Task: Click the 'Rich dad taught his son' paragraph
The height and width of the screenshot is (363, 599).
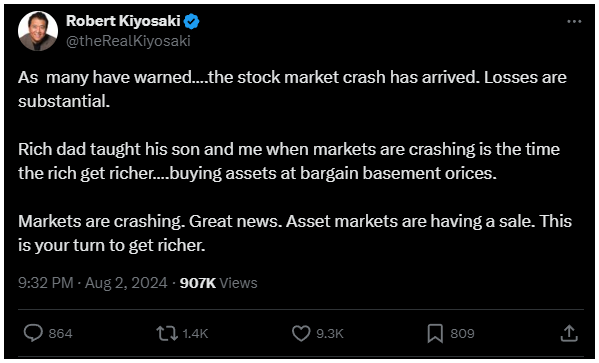Action: coord(289,161)
